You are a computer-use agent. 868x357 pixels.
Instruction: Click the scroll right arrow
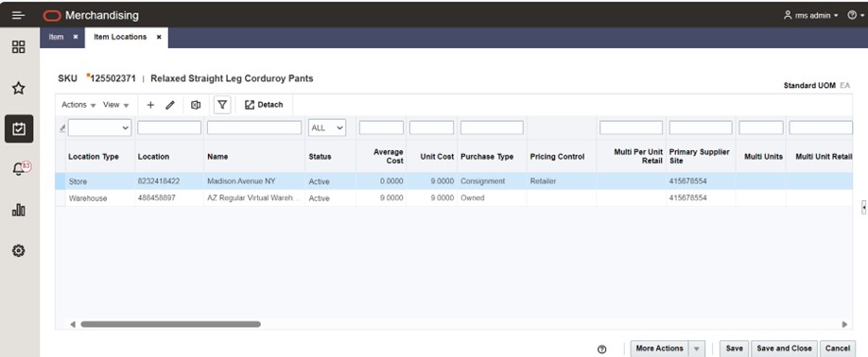tap(844, 324)
